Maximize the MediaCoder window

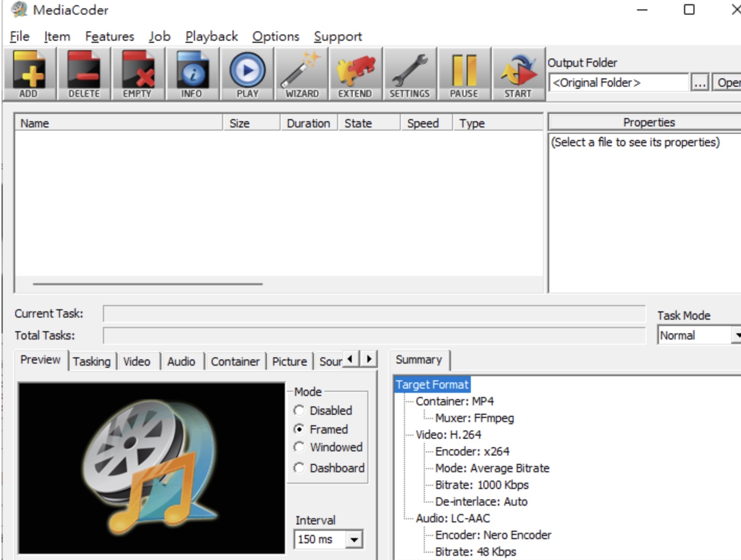pyautogui.click(x=689, y=10)
